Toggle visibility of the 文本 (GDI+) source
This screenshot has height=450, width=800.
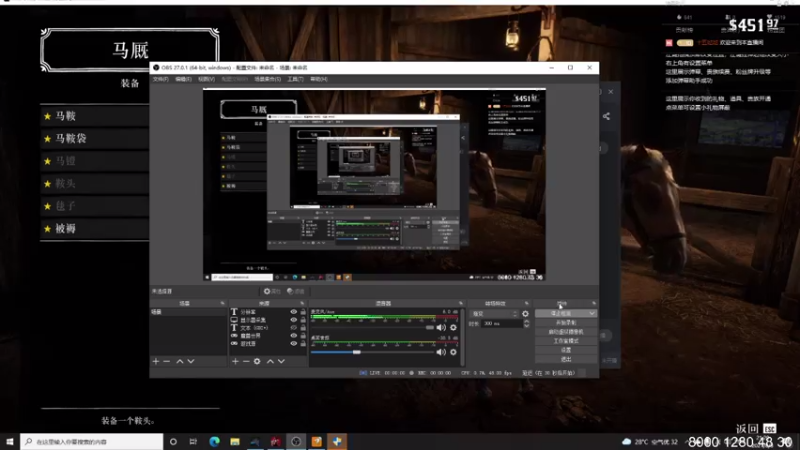(x=293, y=328)
